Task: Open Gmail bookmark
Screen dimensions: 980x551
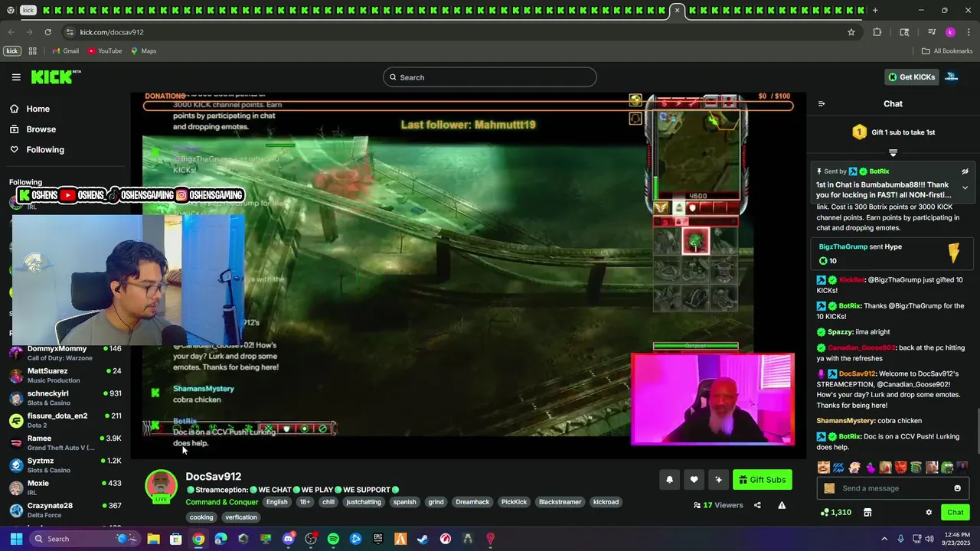Action: [65, 51]
